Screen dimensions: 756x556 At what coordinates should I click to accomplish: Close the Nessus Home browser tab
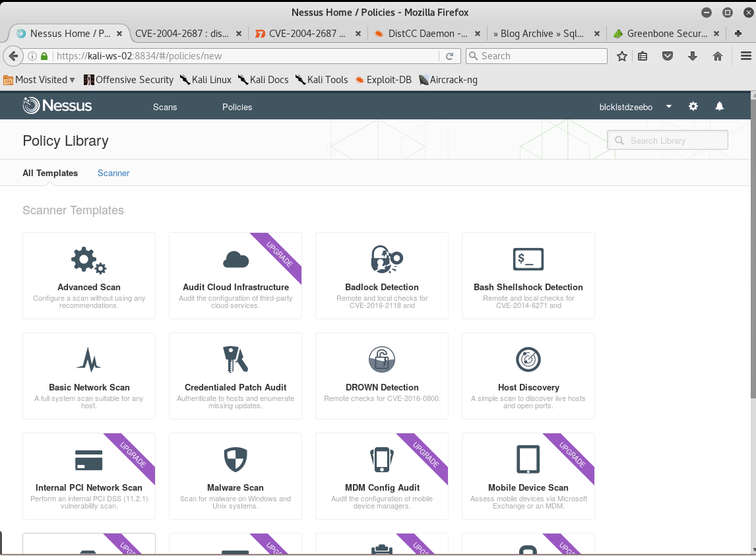119,33
